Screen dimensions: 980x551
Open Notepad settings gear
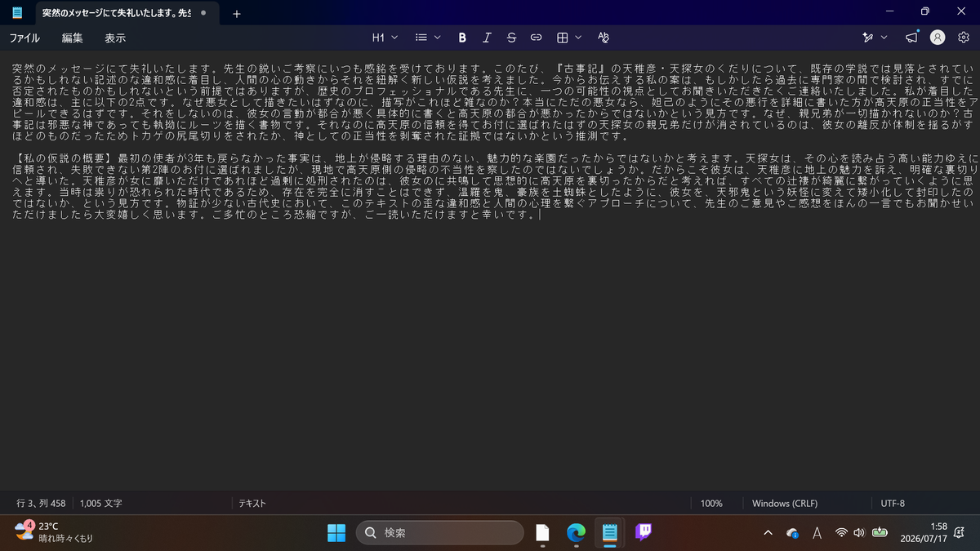963,38
